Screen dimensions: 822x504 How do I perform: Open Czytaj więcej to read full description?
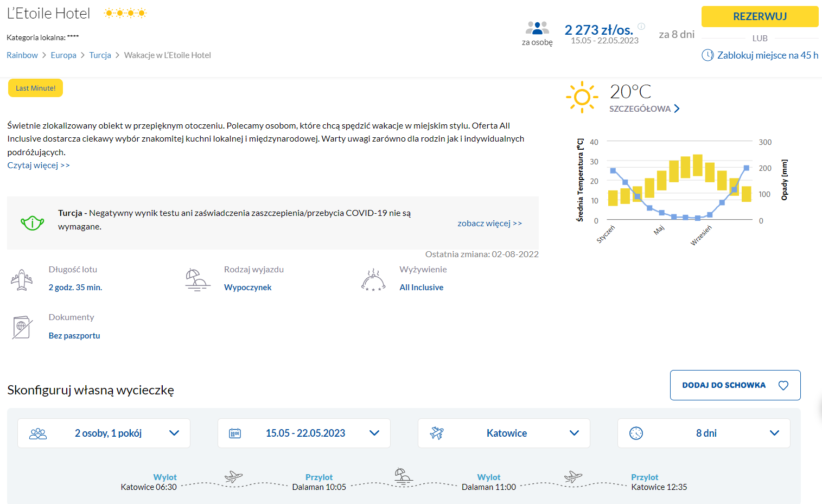click(39, 165)
